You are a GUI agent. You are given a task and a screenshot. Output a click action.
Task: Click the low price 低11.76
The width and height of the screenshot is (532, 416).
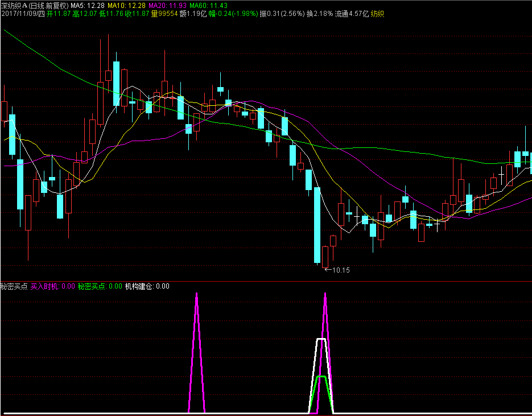tap(112, 14)
